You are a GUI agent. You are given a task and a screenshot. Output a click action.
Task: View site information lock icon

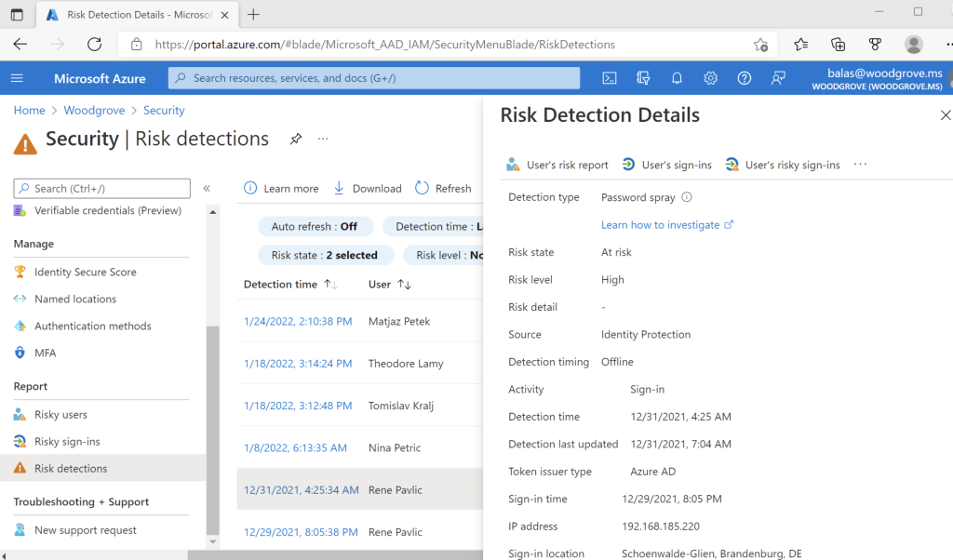pyautogui.click(x=137, y=45)
